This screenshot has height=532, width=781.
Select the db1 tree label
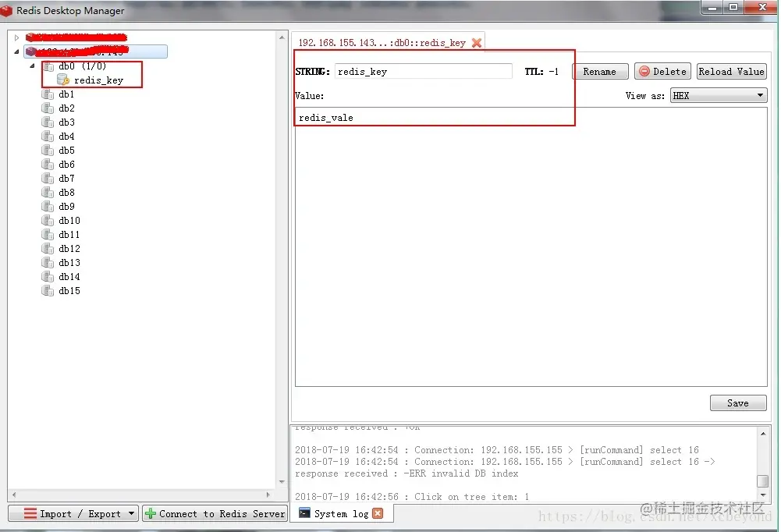point(66,94)
